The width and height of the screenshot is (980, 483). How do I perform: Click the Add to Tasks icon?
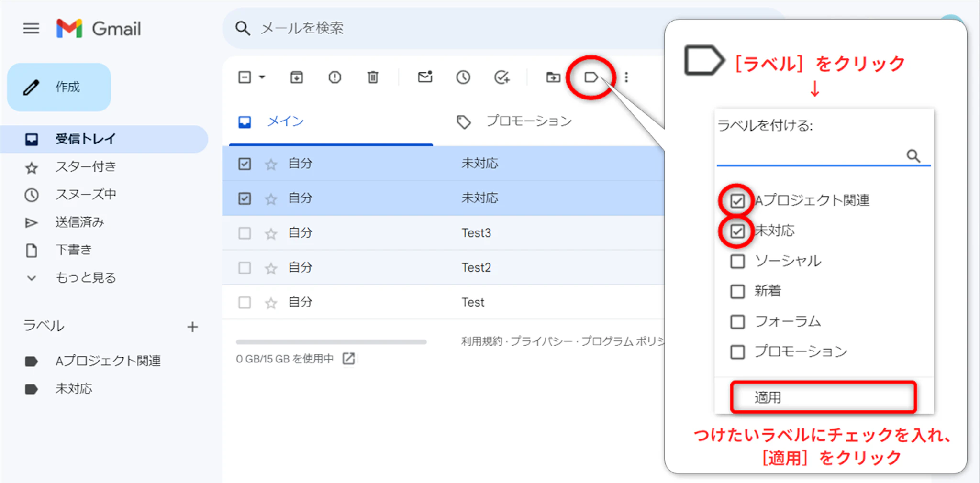(501, 77)
